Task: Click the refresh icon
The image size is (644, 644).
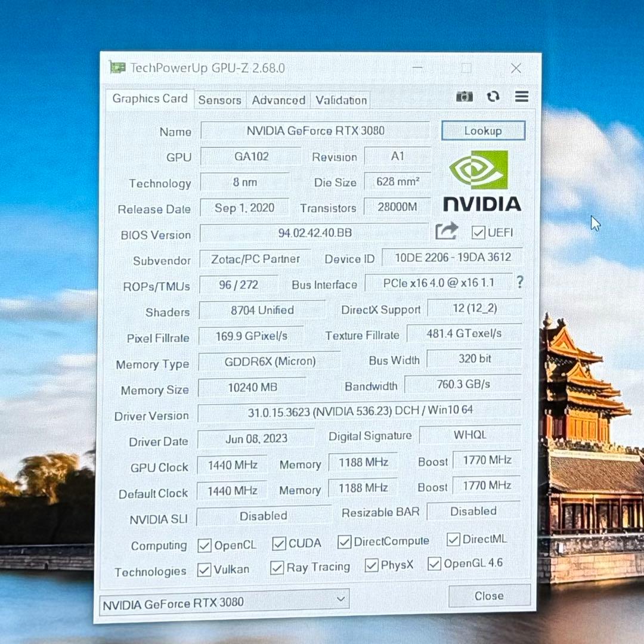Action: tap(493, 97)
